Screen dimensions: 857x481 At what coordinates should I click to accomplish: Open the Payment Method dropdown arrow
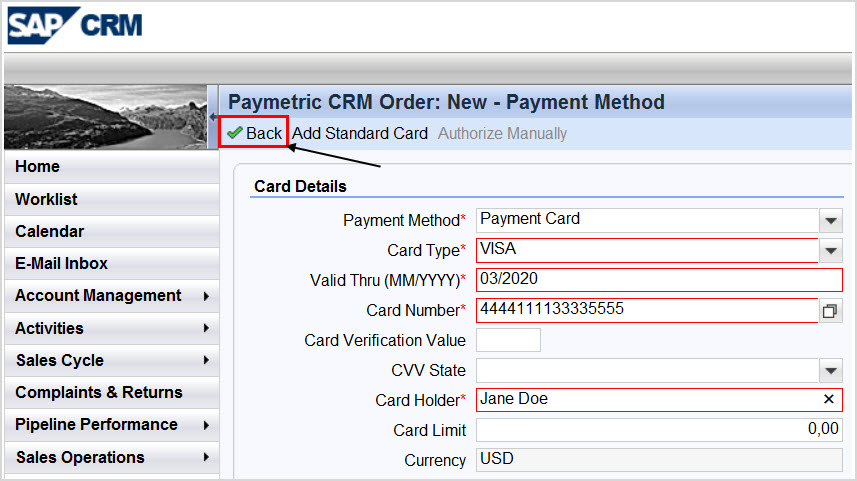831,221
